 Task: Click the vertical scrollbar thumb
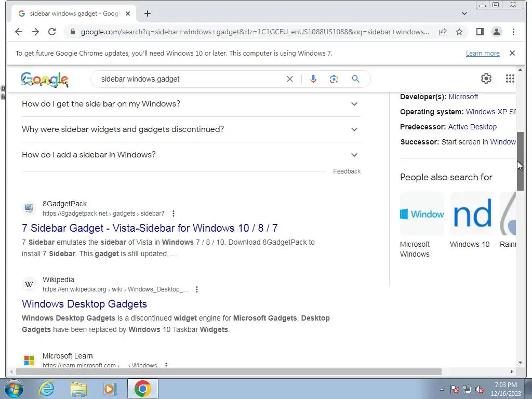coord(520,161)
